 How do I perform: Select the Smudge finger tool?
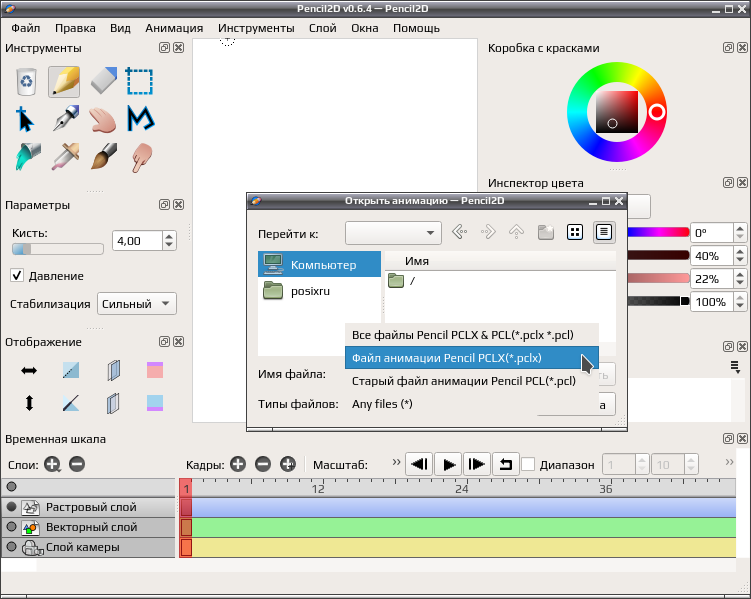pos(141,157)
